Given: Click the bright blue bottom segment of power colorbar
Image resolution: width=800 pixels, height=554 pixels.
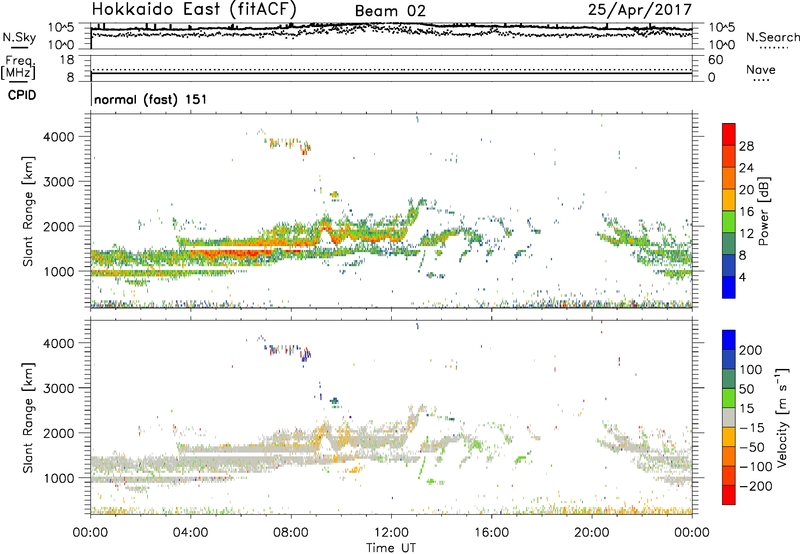Looking at the screenshot, I should [729, 287].
